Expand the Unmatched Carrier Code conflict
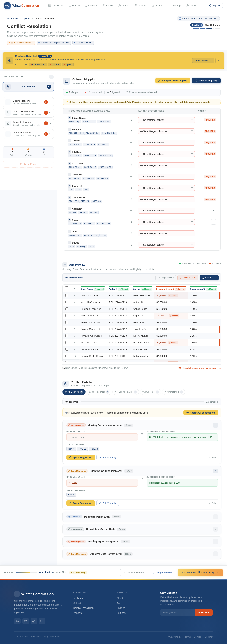This screenshot has height=644, width=227. [215, 529]
